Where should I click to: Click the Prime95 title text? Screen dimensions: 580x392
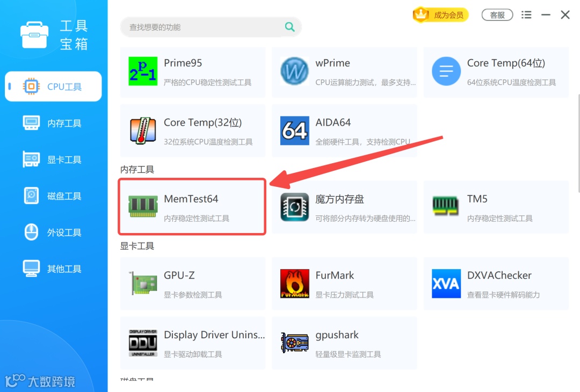pyautogui.click(x=183, y=63)
